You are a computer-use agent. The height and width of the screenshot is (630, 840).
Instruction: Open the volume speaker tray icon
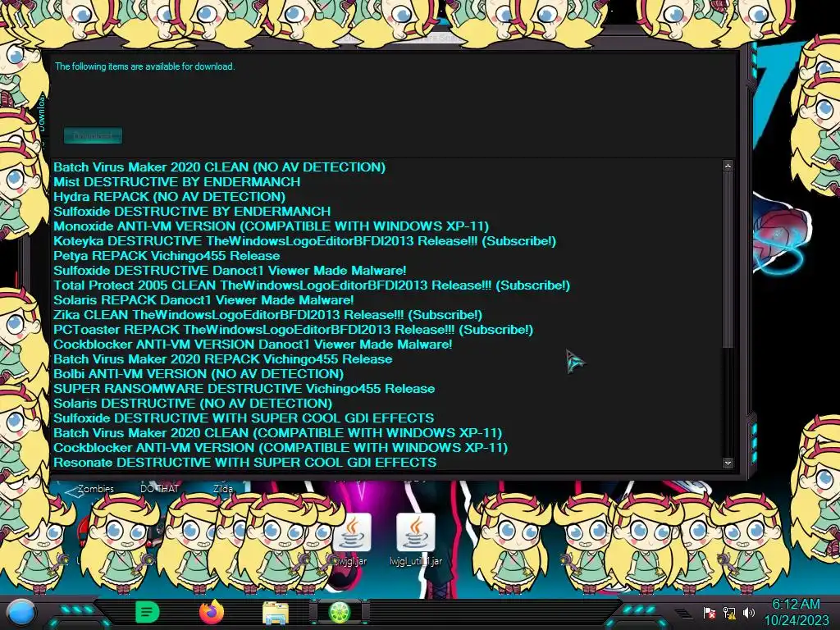click(749, 613)
